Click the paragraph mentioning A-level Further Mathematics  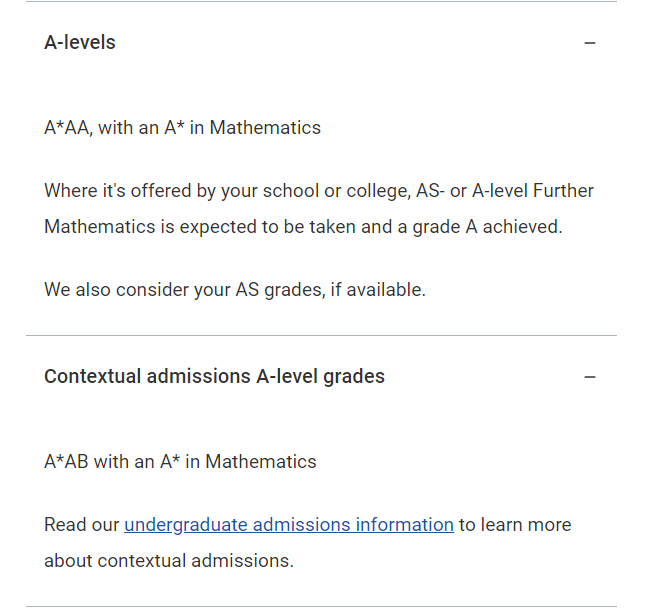pyautogui.click(x=319, y=209)
